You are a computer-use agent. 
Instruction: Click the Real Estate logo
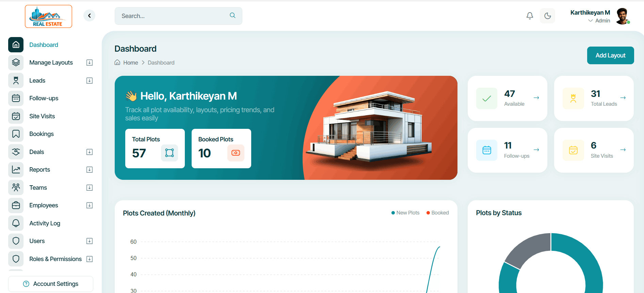coord(48,16)
